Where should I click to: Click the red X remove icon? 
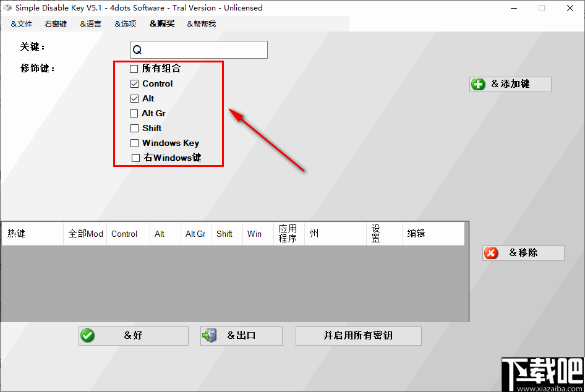click(492, 253)
